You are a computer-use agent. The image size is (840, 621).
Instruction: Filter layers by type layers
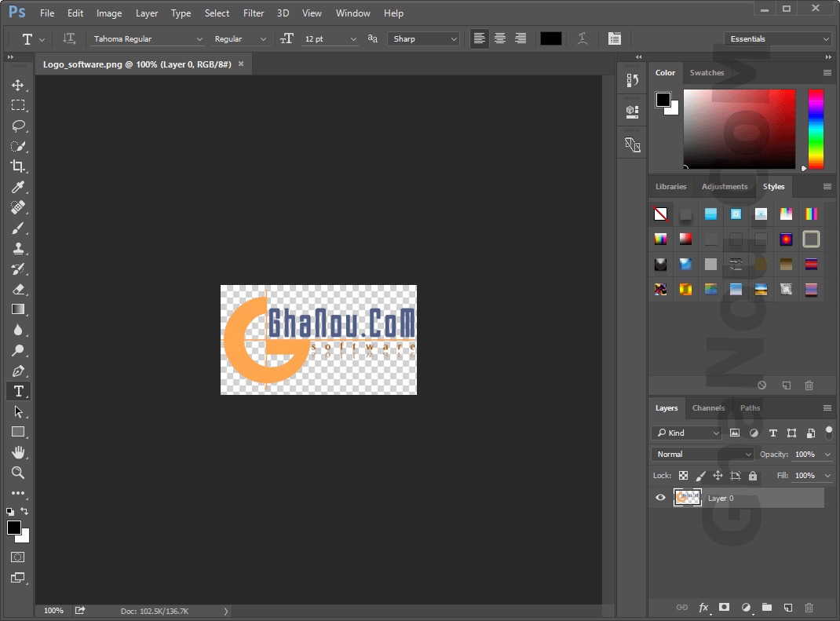tap(773, 433)
